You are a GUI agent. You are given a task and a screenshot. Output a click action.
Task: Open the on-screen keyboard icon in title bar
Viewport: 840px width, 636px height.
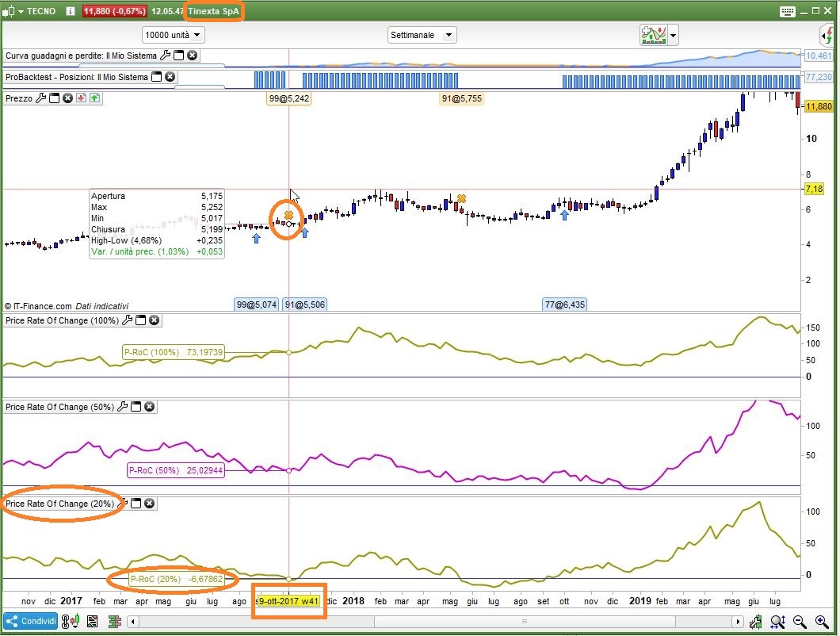tap(787, 11)
